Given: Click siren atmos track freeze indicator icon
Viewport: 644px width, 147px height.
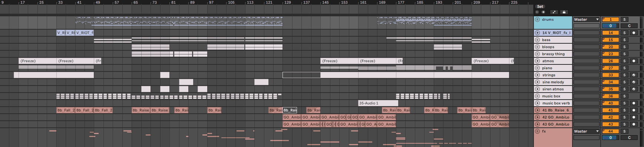Looking at the screenshot, I should [634, 89].
